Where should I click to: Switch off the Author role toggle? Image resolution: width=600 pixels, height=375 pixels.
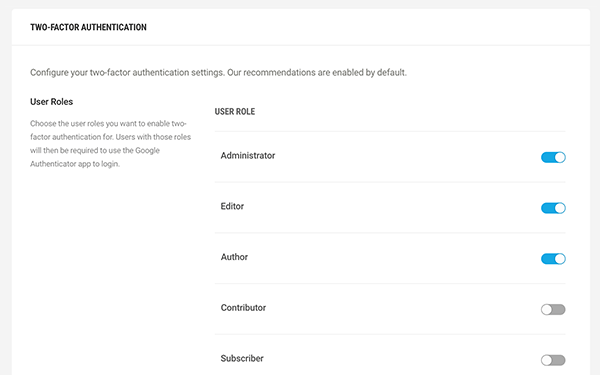tap(553, 259)
